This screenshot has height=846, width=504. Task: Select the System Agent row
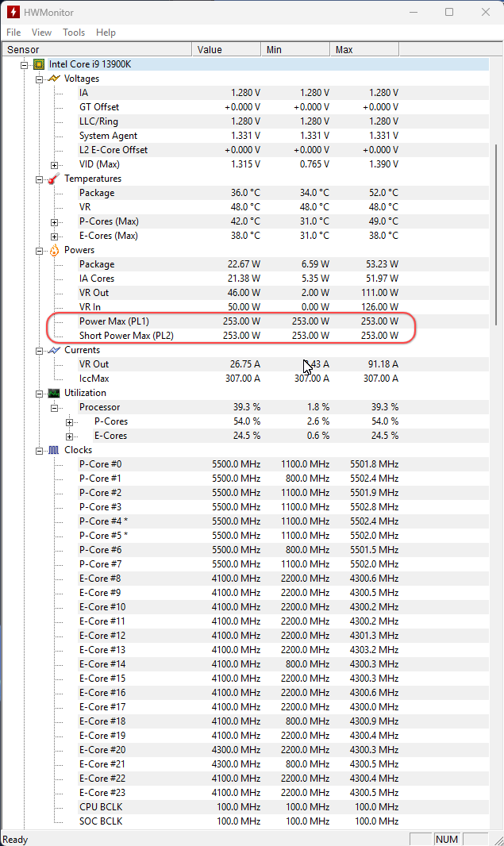click(x=283, y=136)
